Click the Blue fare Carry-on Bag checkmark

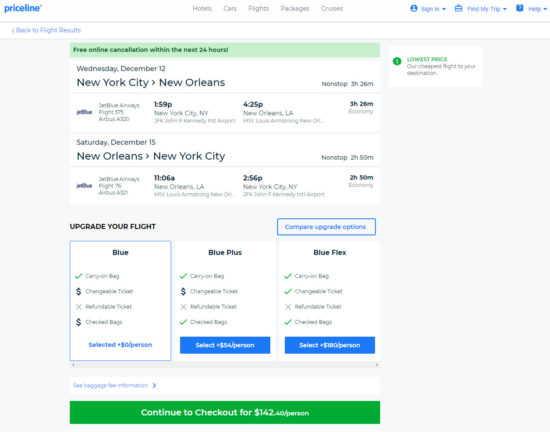coord(79,276)
